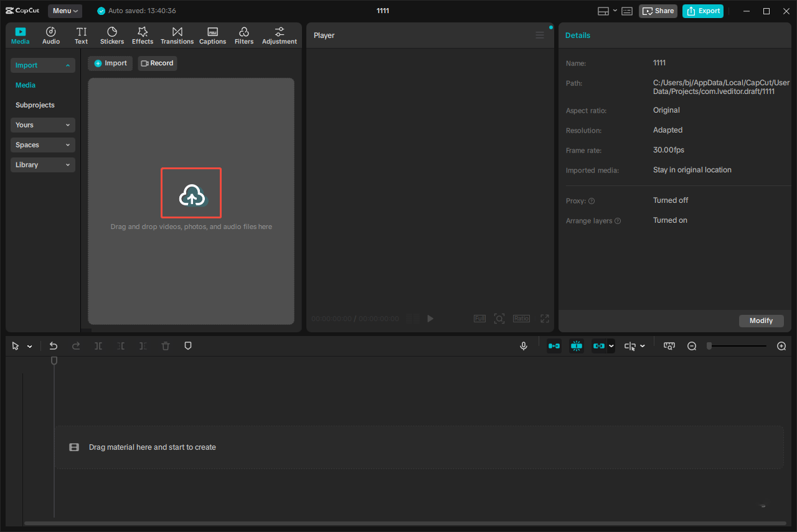This screenshot has width=797, height=532.
Task: Open the Adjustment panel
Action: 279,35
